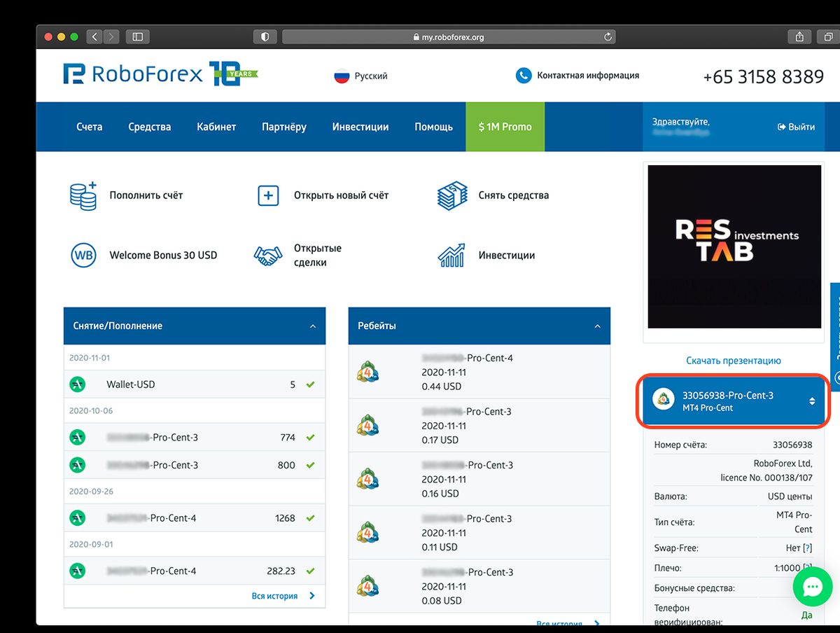Click the icon on the 774 transaction row
The image size is (840, 633).
[77, 438]
